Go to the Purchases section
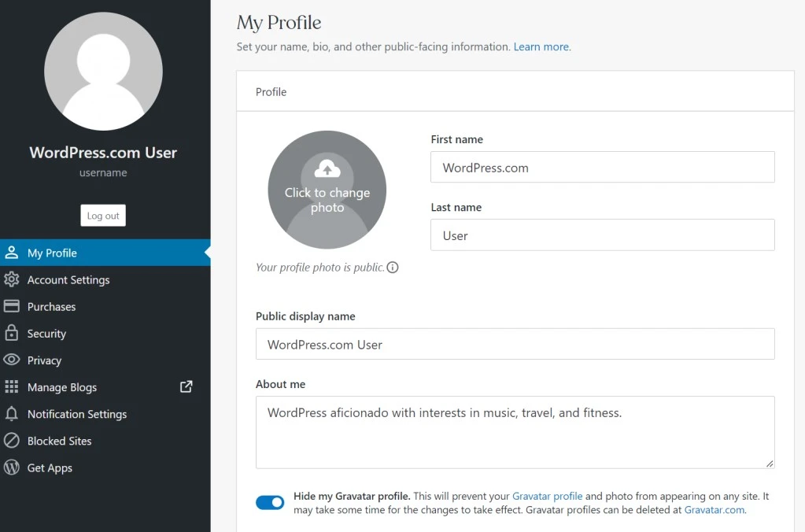The height and width of the screenshot is (532, 805). (105, 307)
